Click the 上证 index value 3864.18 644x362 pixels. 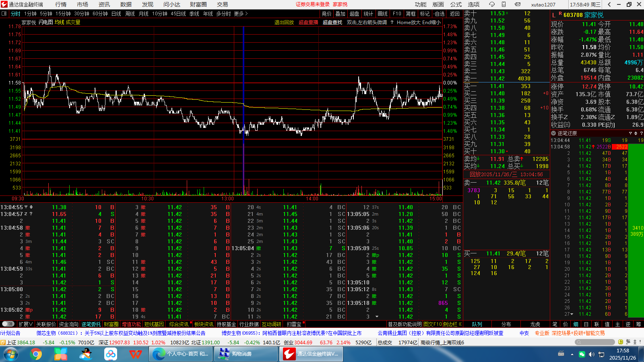tap(26, 343)
